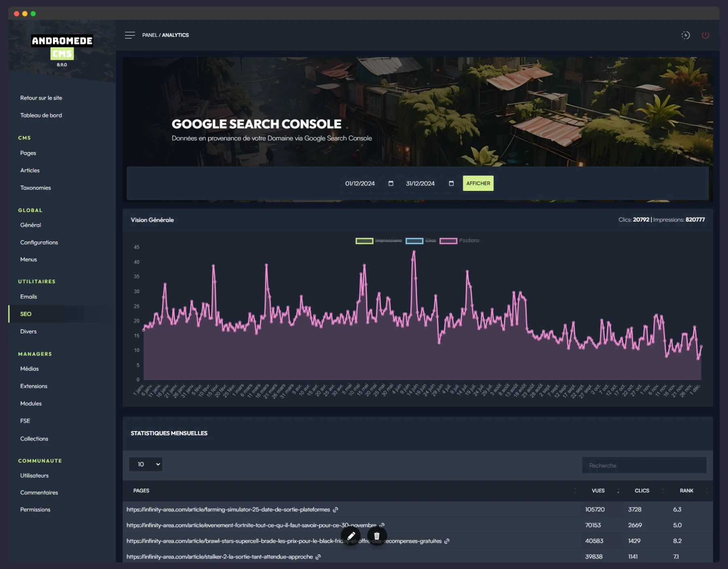
Task: Open Utilisateurs under Communauté
Action: pos(34,476)
